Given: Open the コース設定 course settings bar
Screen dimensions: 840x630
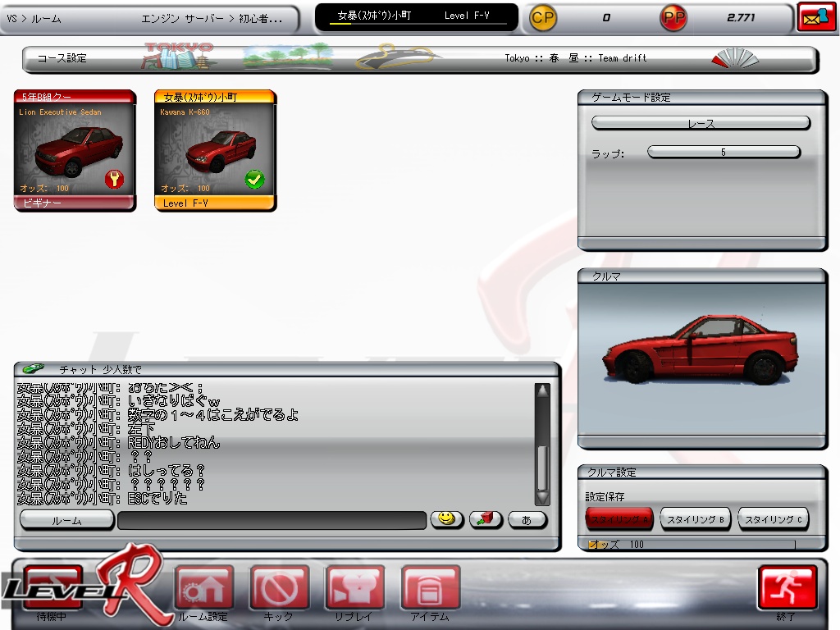Looking at the screenshot, I should (420, 58).
